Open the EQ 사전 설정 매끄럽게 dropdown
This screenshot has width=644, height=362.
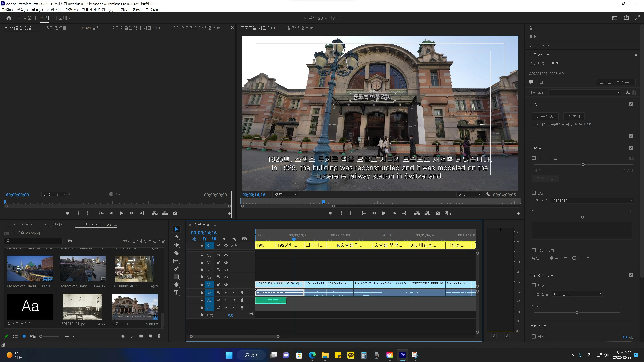click(x=592, y=201)
